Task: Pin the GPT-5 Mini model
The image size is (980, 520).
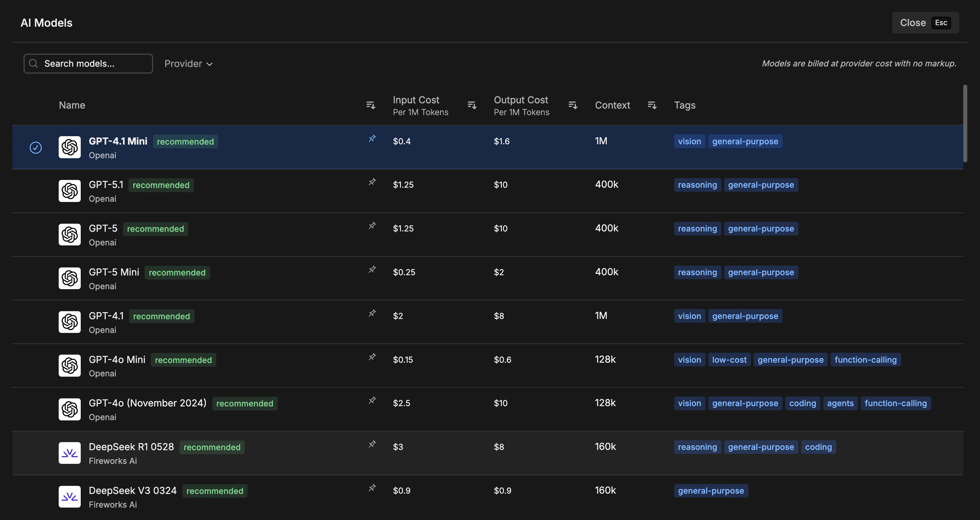Action: point(372,269)
